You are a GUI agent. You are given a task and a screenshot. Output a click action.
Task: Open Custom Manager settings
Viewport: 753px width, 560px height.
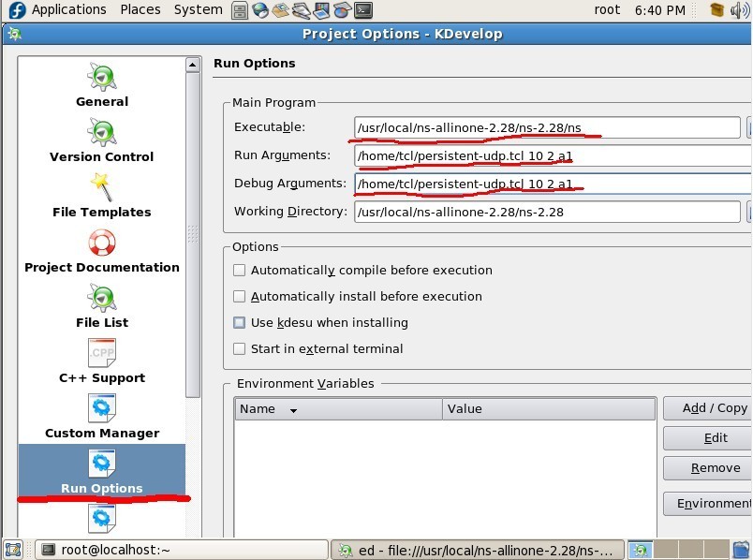click(101, 407)
